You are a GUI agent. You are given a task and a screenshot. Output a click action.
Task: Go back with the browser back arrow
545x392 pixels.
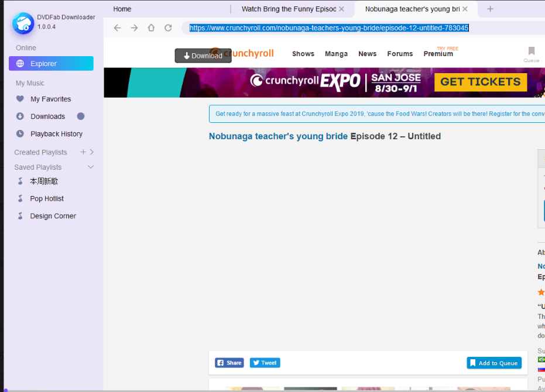point(118,28)
